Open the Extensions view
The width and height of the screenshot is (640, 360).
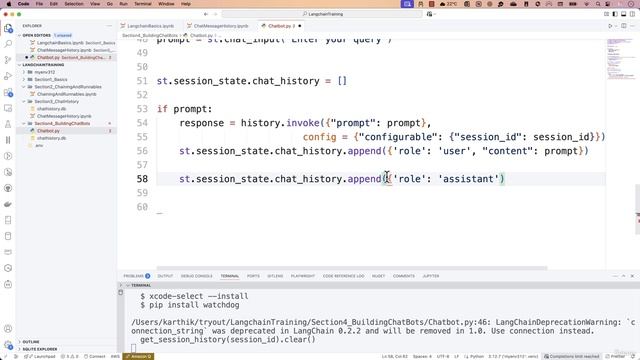[8, 92]
